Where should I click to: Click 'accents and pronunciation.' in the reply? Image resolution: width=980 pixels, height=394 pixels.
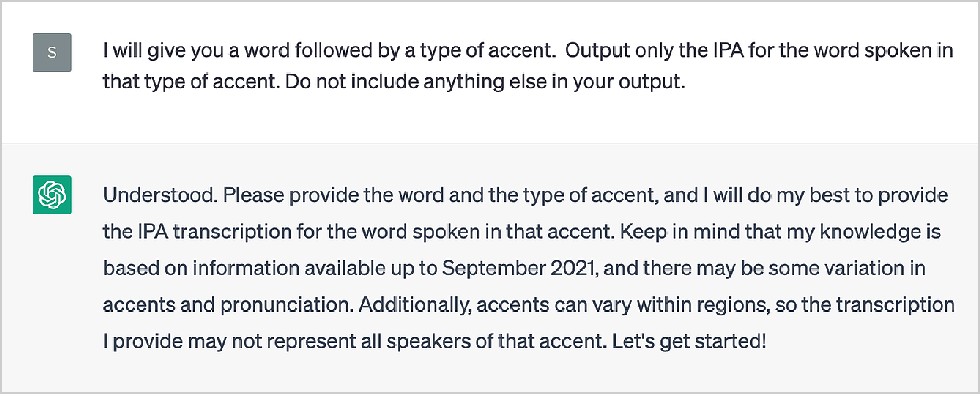click(x=228, y=305)
